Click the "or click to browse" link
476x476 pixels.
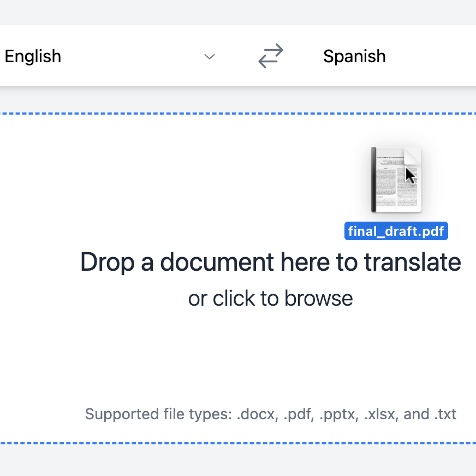coord(271,298)
